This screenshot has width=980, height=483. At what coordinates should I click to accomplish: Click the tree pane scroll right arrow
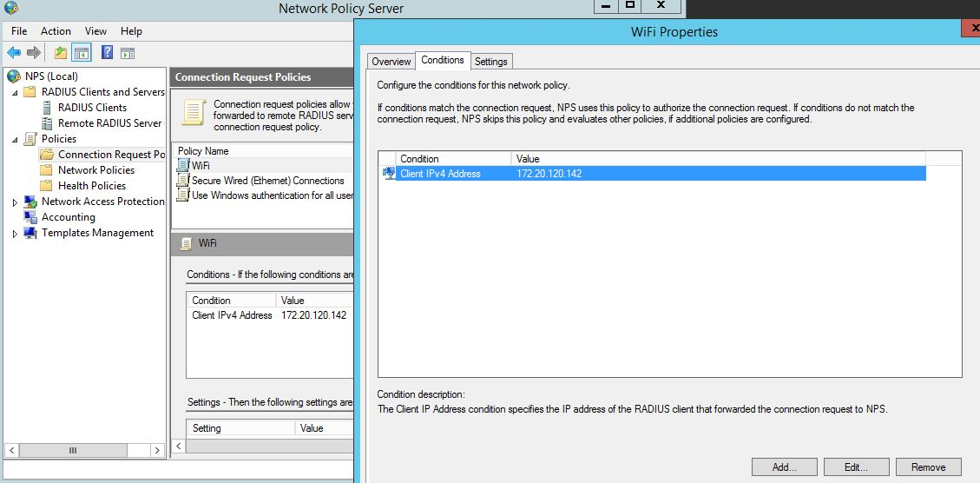tap(157, 451)
